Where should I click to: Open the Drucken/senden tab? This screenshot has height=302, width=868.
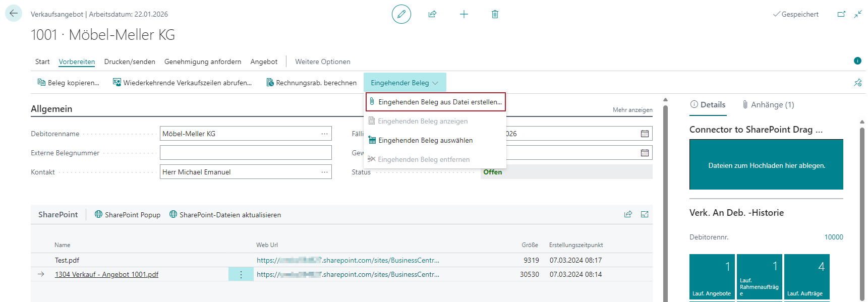(x=130, y=62)
